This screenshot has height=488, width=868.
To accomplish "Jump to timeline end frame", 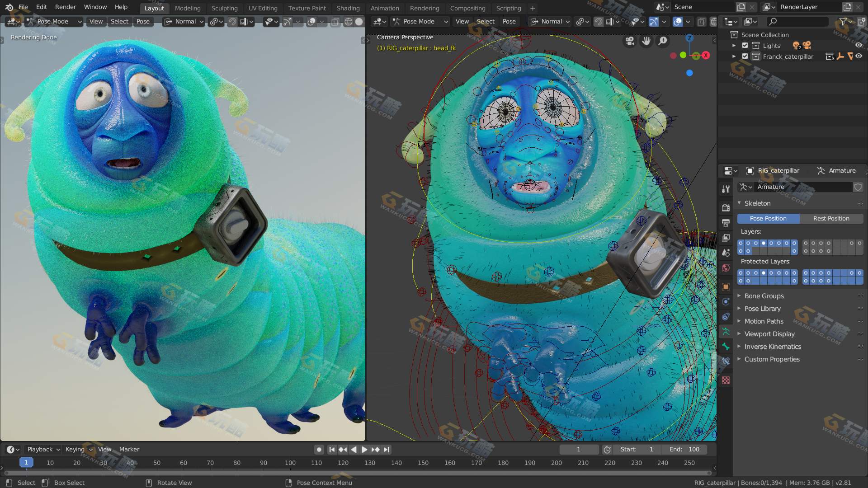I will 386,450.
